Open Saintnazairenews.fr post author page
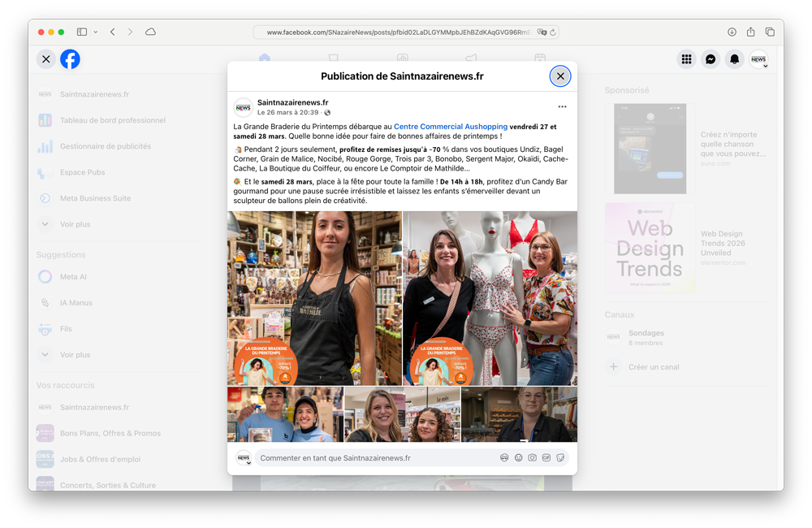This screenshot has width=812, height=528. click(292, 102)
